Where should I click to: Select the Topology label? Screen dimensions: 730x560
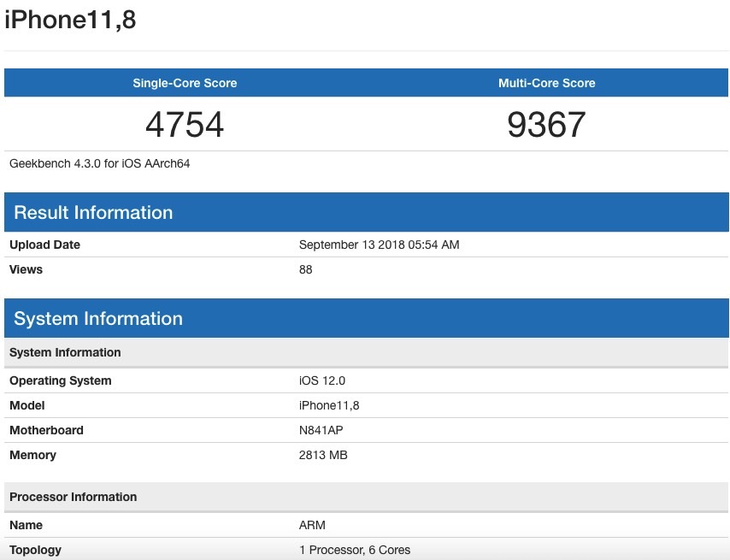point(35,551)
